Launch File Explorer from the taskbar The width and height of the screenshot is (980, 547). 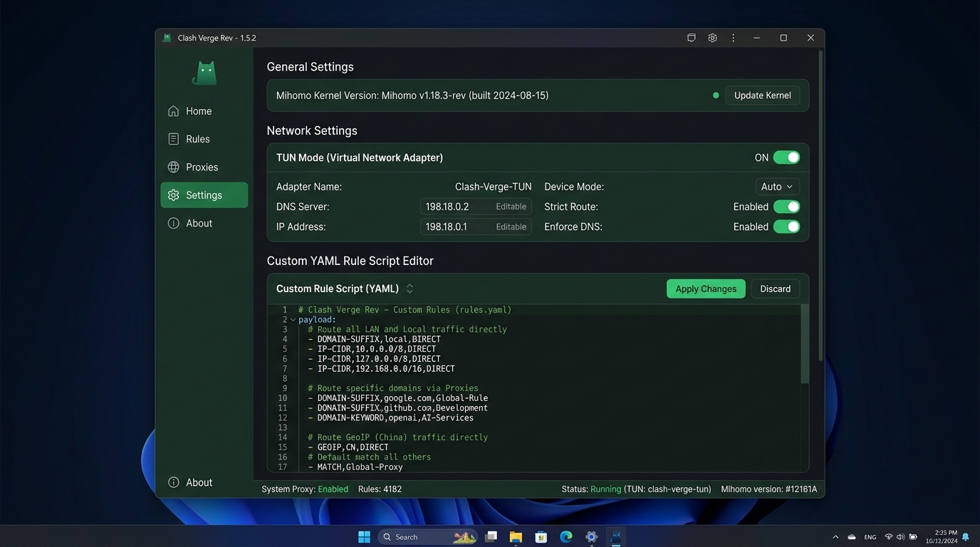[x=516, y=537]
